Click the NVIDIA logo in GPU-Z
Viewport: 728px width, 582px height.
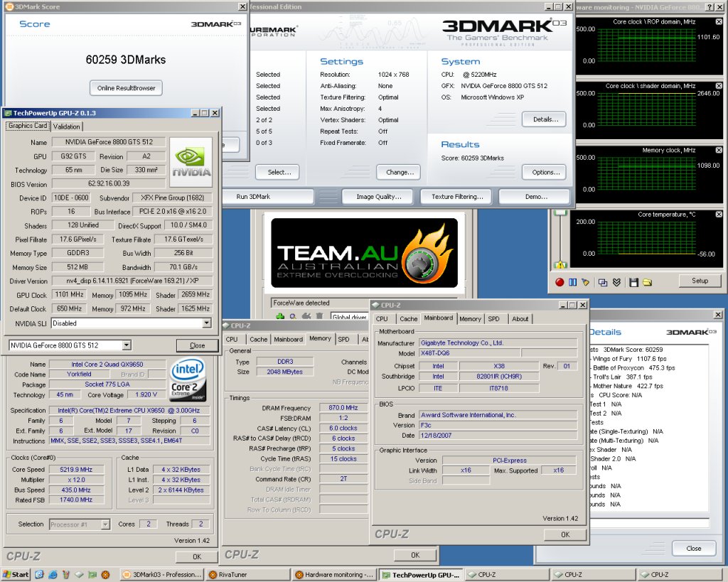191,162
